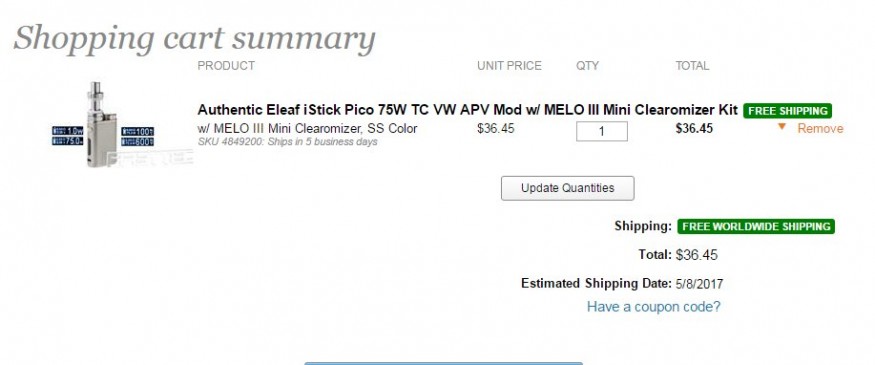Screen dimensions: 875x365
Task: Open the Have a coupon code link
Action: pos(653,306)
